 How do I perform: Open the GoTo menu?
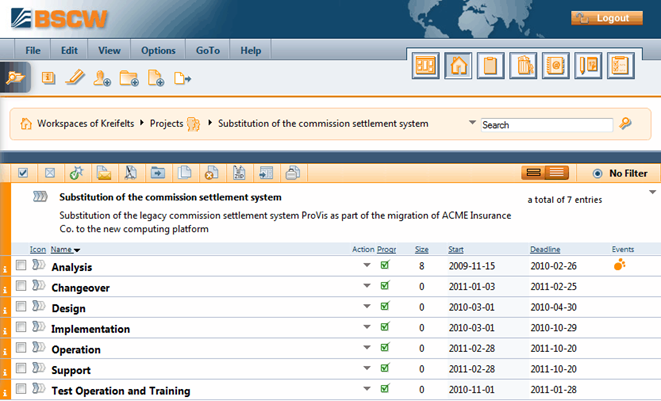208,51
